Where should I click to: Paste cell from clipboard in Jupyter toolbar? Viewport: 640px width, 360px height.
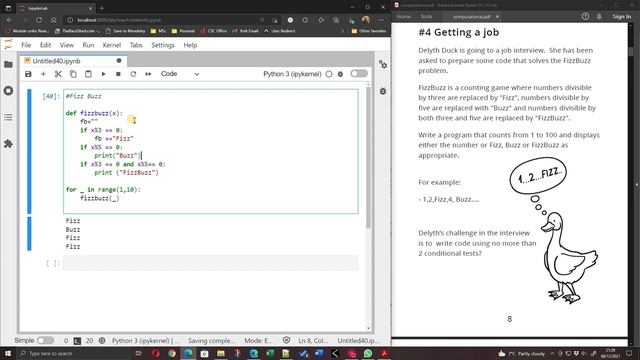pyautogui.click(x=88, y=74)
